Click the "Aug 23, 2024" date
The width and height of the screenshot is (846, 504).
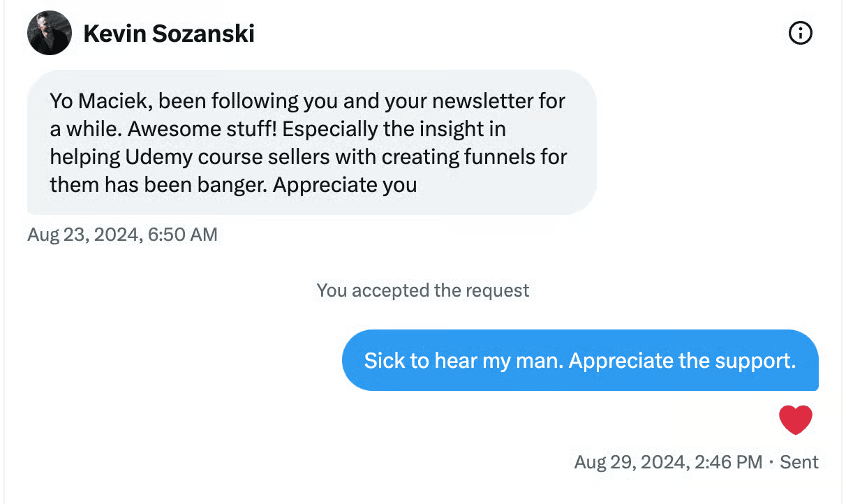click(x=84, y=235)
